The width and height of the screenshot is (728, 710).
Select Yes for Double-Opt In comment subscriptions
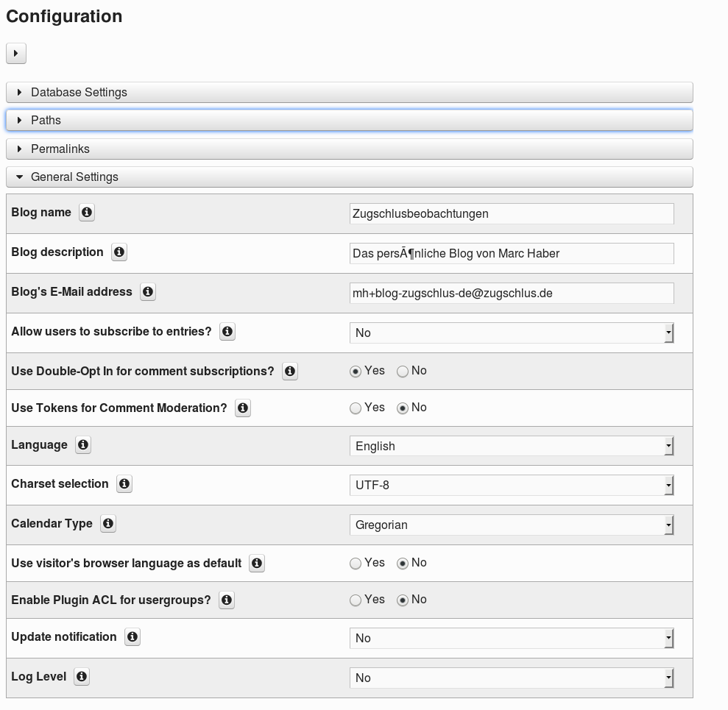pyautogui.click(x=356, y=372)
